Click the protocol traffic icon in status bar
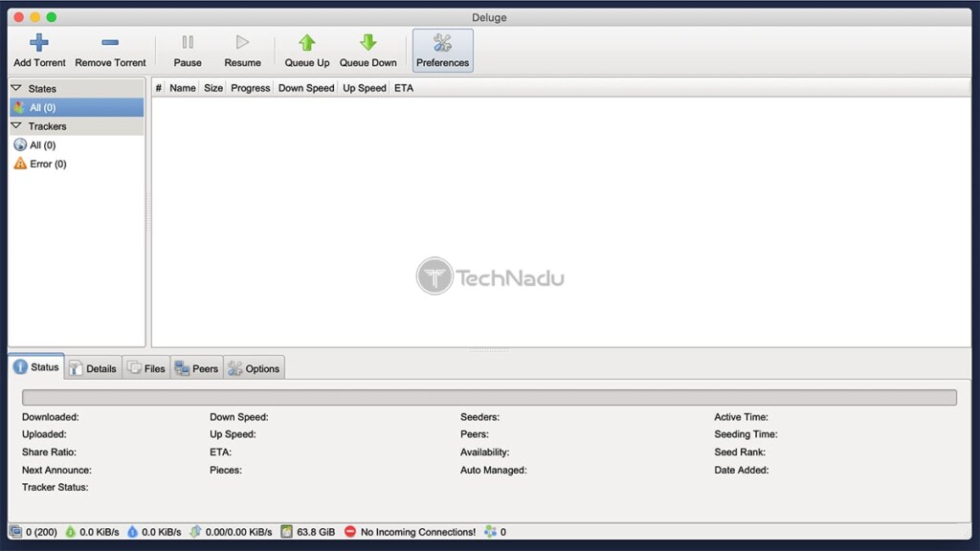Viewport: 980px width, 551px height. (195, 532)
